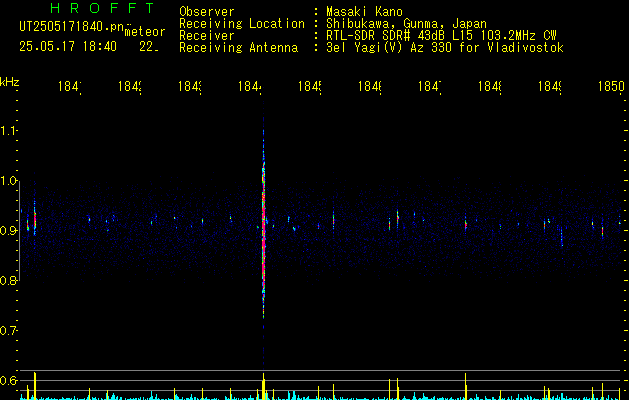Image resolution: width=629 pixels, height=400 pixels.
Task: Click the 1.0 kHz axis value
Action: point(9,181)
